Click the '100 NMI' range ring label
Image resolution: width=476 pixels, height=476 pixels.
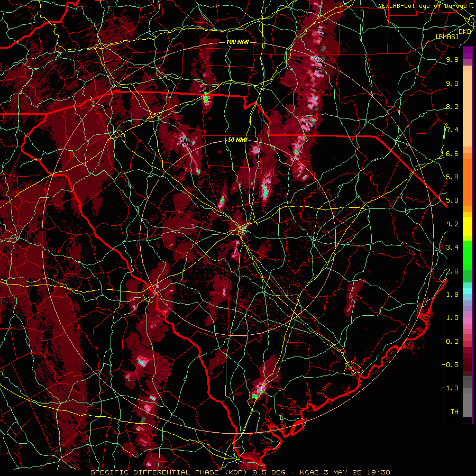pyautogui.click(x=237, y=42)
